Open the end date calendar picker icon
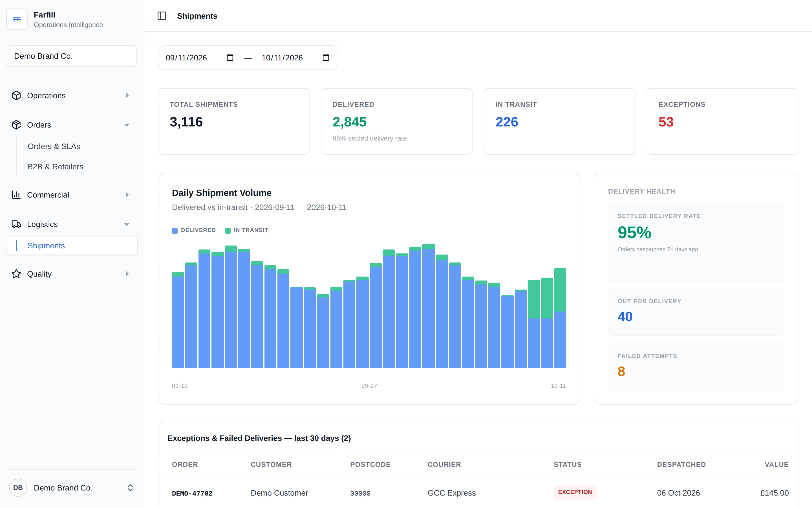The image size is (812, 508). [x=326, y=58]
